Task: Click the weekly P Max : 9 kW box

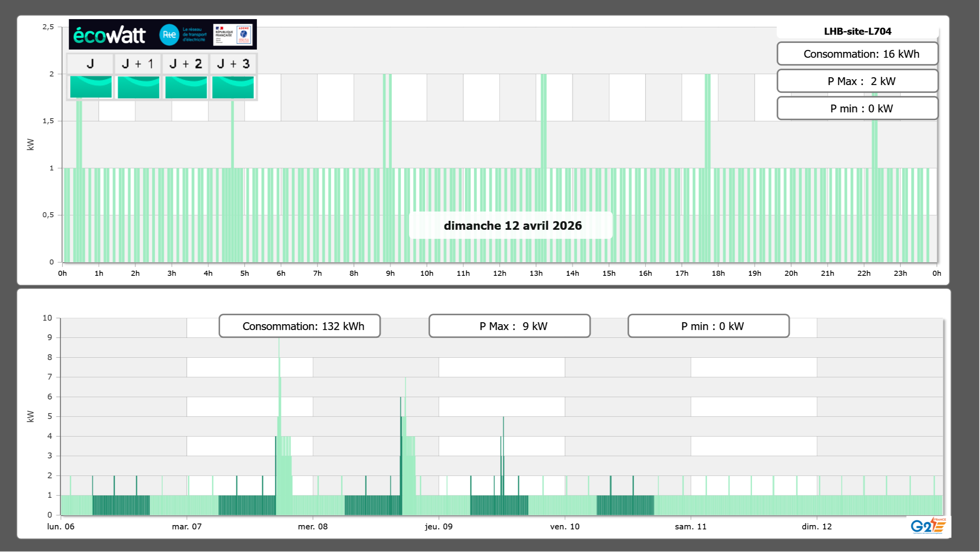Action: click(509, 326)
